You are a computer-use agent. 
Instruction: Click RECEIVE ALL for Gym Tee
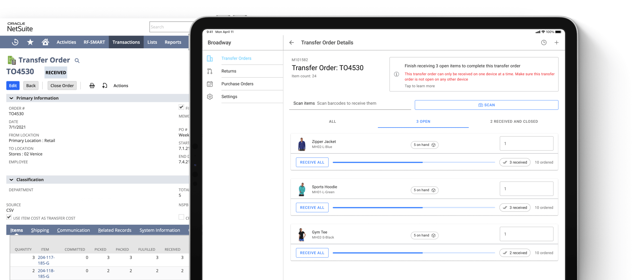(x=312, y=253)
